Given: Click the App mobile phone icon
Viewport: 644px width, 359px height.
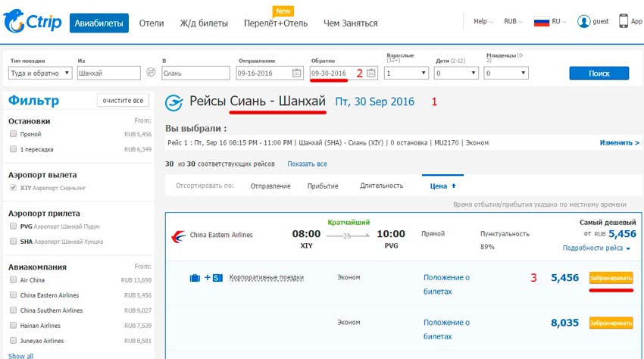Looking at the screenshot, I should [624, 21].
